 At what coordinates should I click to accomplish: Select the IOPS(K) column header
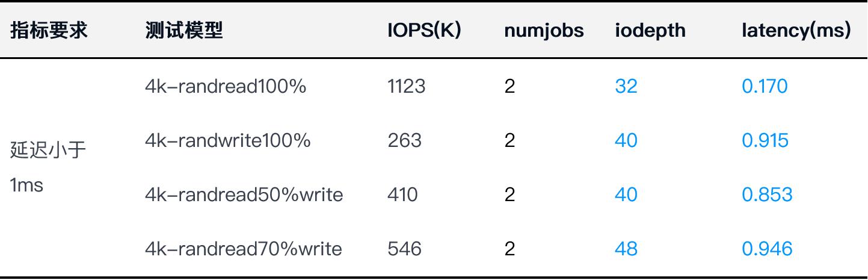coord(424,31)
